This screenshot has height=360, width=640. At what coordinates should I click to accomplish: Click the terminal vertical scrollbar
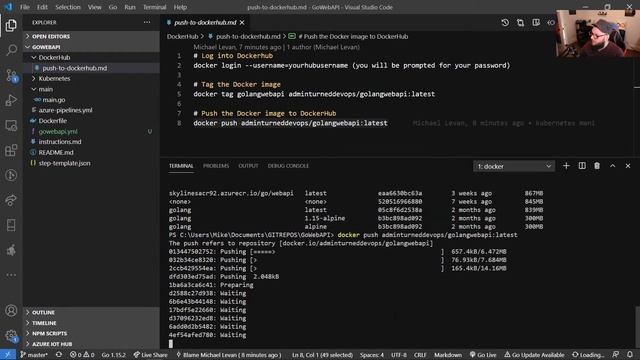[x=637, y=327]
